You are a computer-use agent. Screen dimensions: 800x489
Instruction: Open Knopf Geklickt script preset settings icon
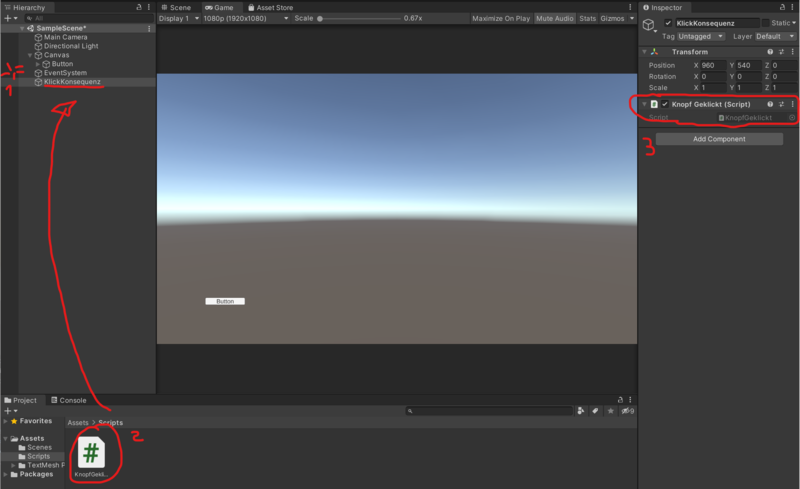click(780, 104)
